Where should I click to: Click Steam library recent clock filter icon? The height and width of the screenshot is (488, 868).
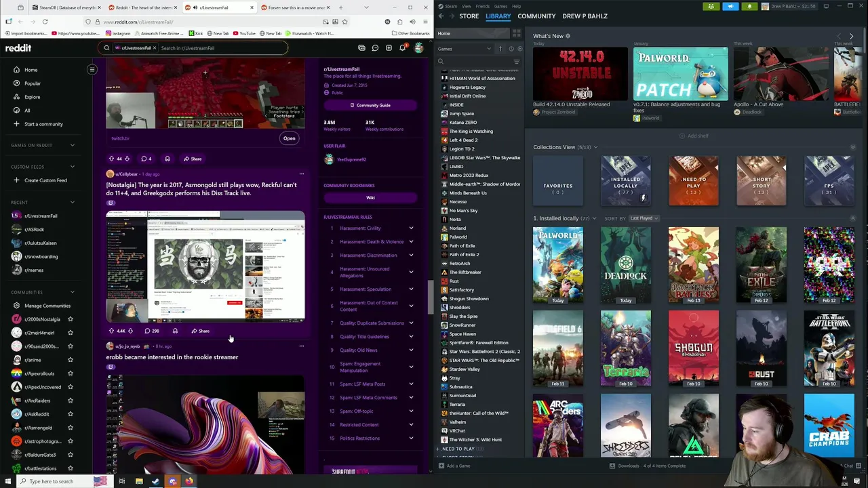[511, 49]
